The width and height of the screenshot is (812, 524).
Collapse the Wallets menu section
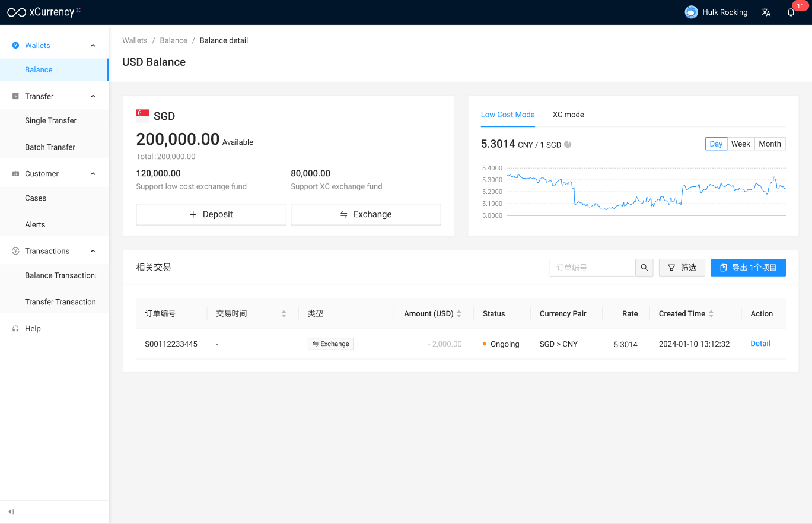[x=93, y=46]
